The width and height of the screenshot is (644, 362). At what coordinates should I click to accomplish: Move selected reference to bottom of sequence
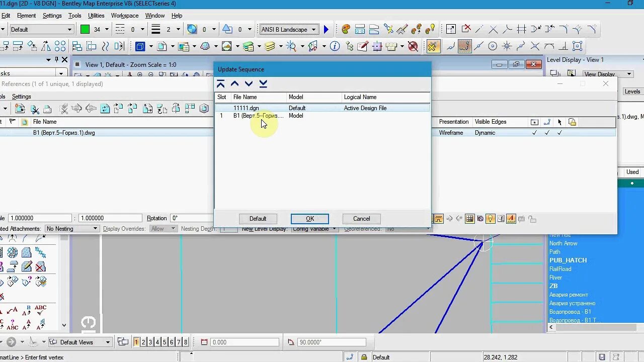click(263, 84)
